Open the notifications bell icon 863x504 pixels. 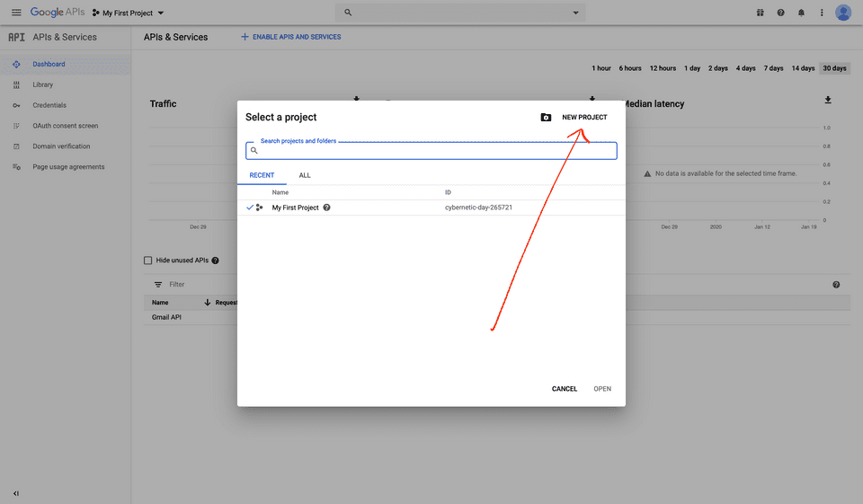(801, 12)
